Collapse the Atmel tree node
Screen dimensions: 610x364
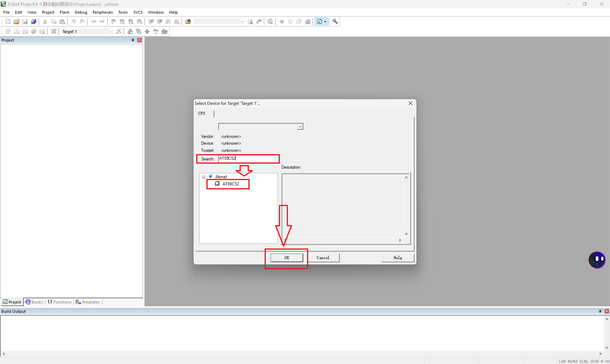pyautogui.click(x=204, y=177)
